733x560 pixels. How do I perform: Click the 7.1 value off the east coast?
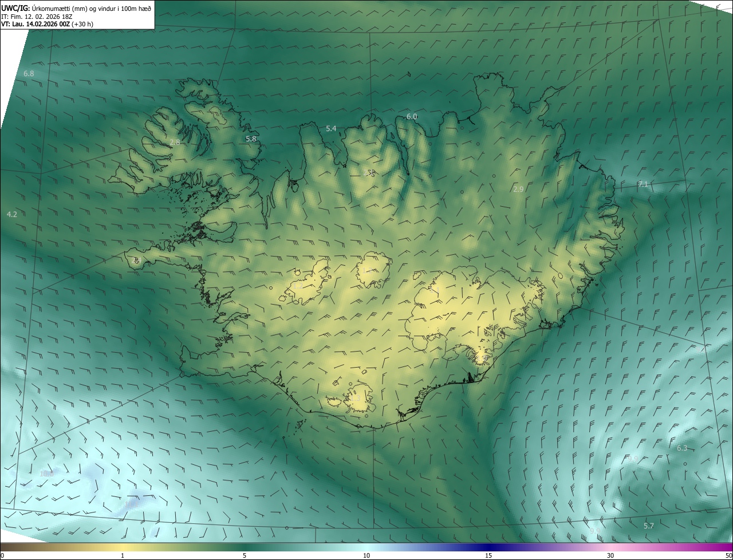(x=643, y=184)
